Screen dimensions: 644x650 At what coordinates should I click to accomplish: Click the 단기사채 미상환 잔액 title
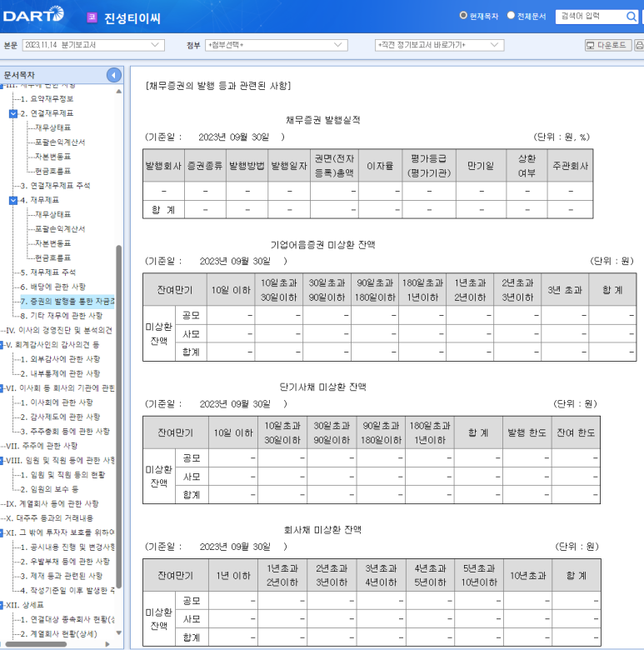[322, 387]
